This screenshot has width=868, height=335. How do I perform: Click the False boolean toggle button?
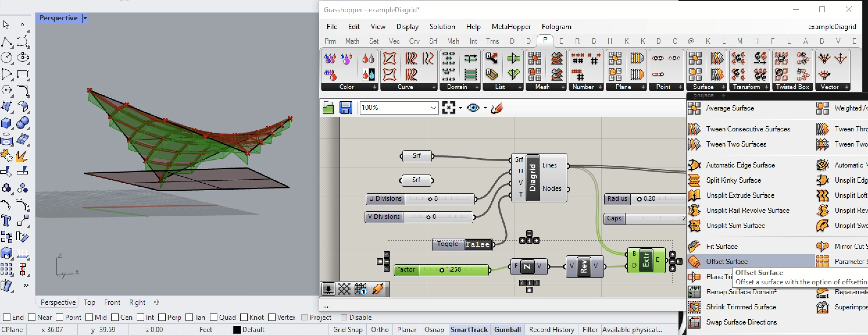(x=478, y=244)
